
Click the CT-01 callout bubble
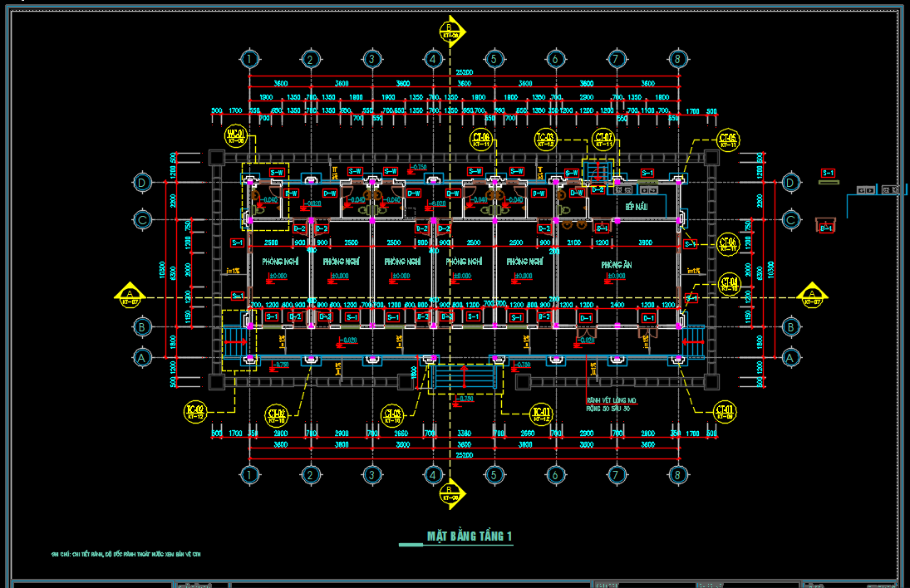point(725,411)
